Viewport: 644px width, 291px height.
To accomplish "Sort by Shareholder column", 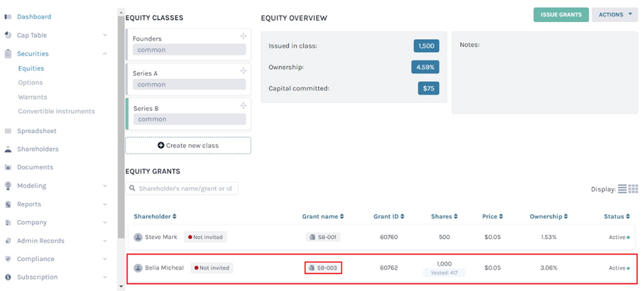I will click(x=155, y=216).
